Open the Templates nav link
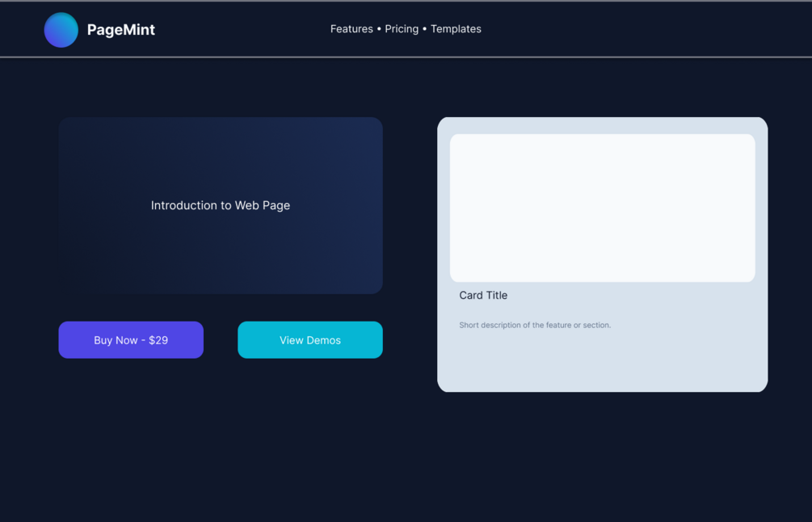812x522 pixels. tap(456, 29)
